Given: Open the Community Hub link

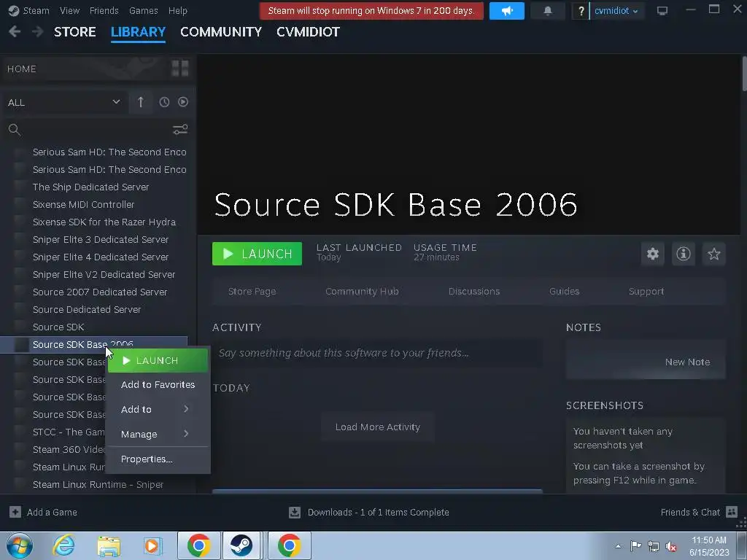Looking at the screenshot, I should 362,292.
